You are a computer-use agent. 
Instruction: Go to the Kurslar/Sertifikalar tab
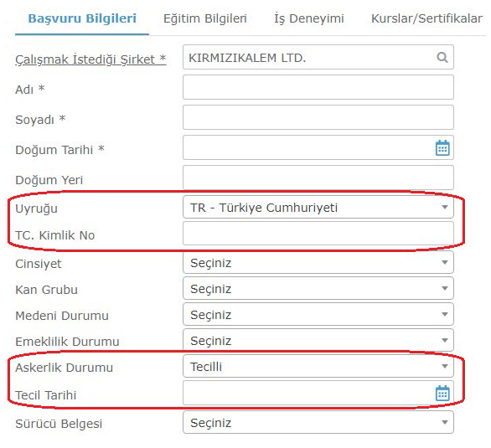tap(426, 18)
